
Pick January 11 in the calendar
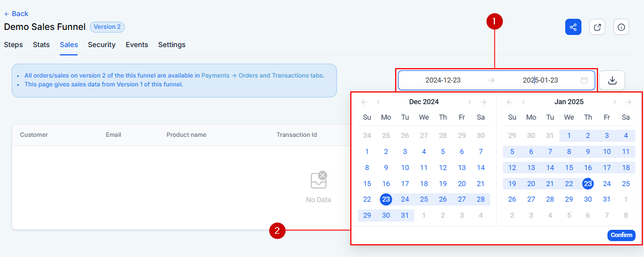pyautogui.click(x=626, y=152)
